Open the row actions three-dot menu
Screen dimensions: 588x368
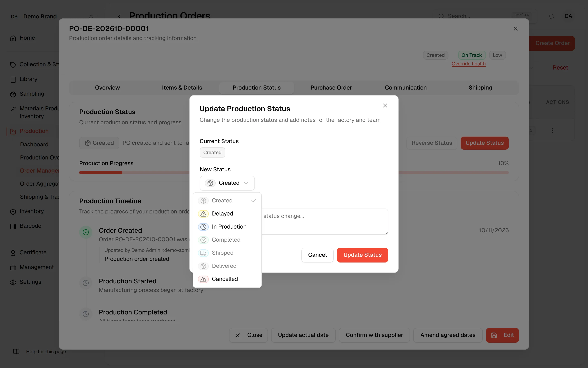pos(552,130)
